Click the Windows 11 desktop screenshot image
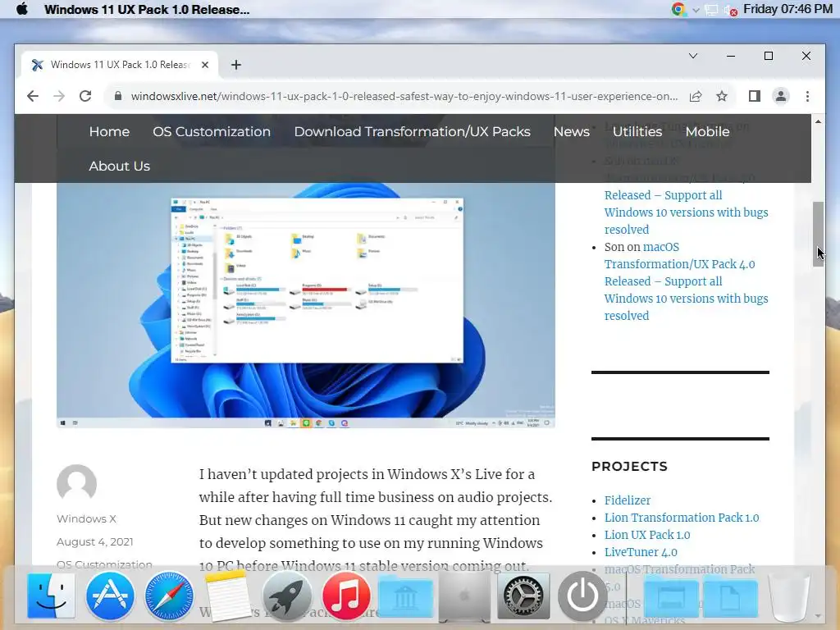 (306, 305)
